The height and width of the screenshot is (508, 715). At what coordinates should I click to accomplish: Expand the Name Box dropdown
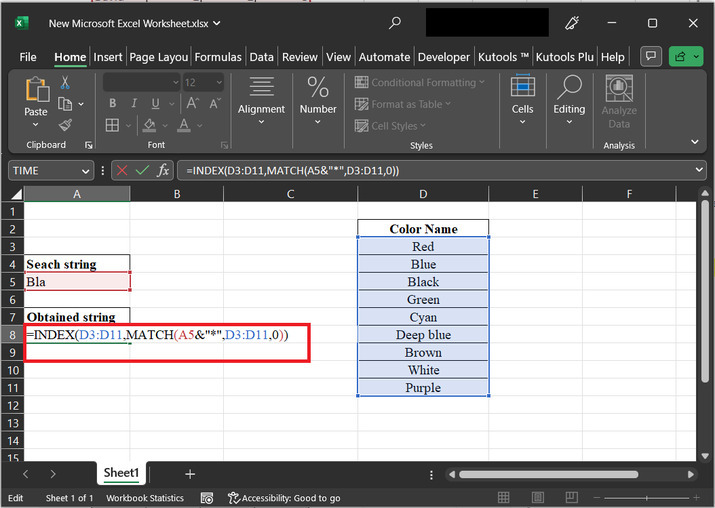click(85, 171)
